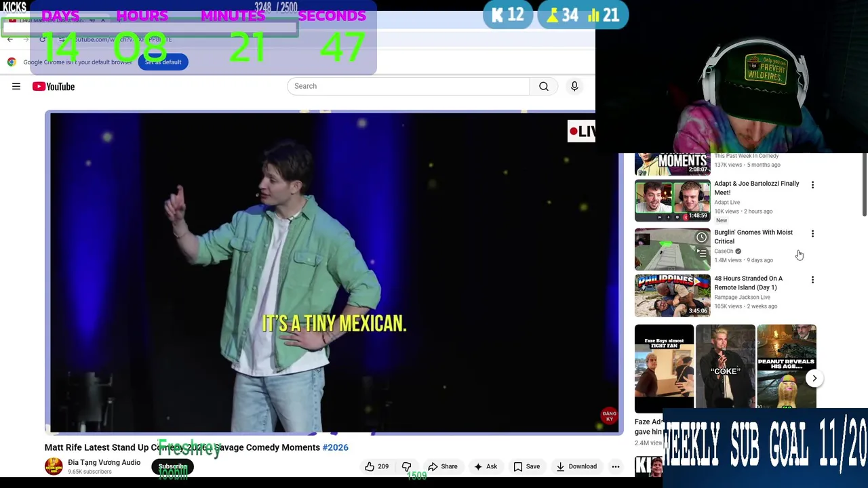
Task: Click the search magnifier button
Action: pos(544,86)
